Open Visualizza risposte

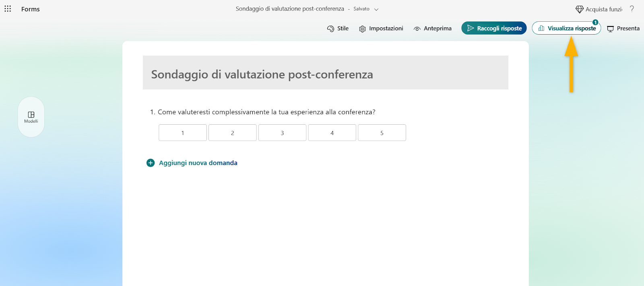[x=566, y=28]
